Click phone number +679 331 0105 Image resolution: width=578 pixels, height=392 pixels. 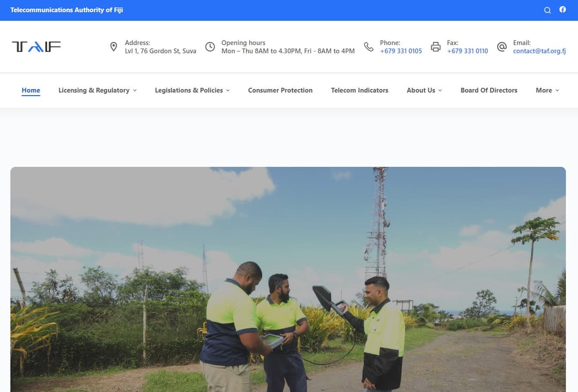(x=401, y=51)
